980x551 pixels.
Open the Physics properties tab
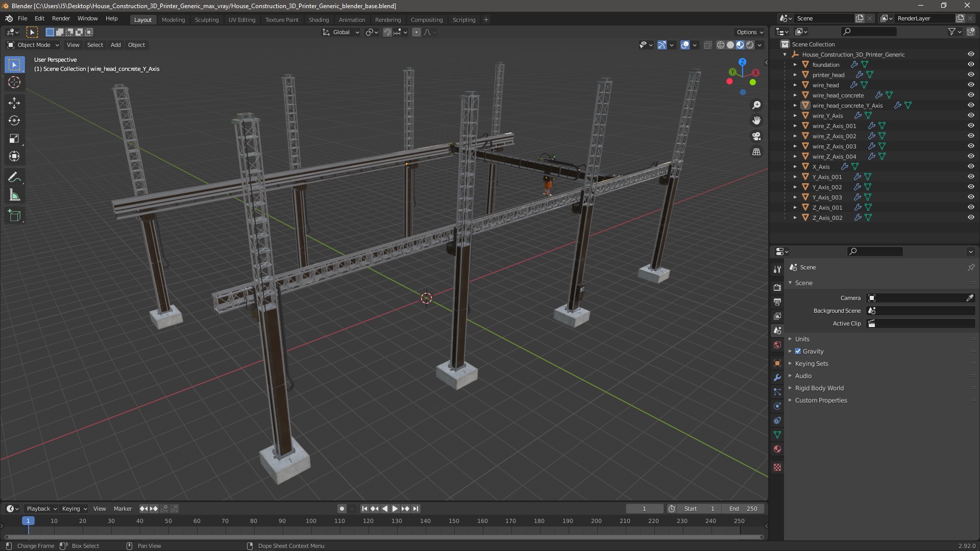[777, 406]
